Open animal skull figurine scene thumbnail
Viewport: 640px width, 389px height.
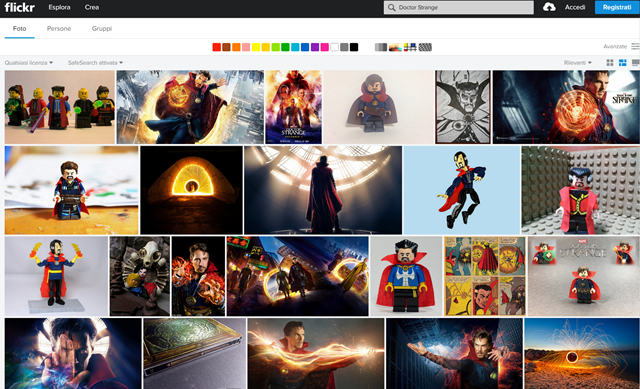[x=140, y=276]
